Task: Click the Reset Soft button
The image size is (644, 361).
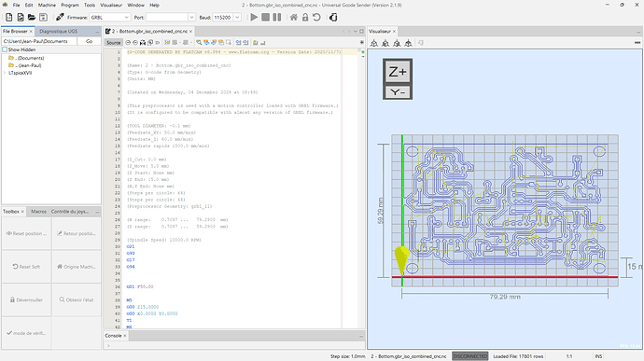Action: click(26, 267)
